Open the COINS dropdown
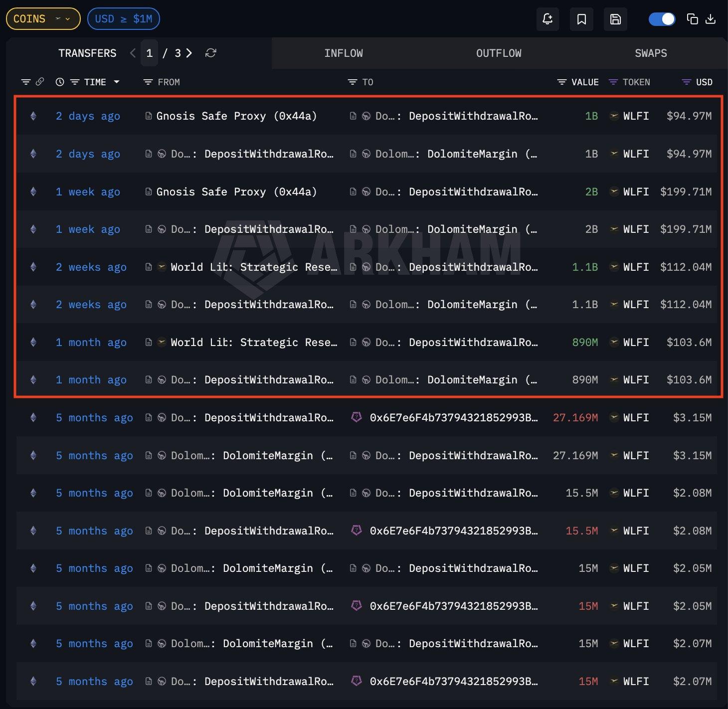The width and height of the screenshot is (728, 709). 43,19
